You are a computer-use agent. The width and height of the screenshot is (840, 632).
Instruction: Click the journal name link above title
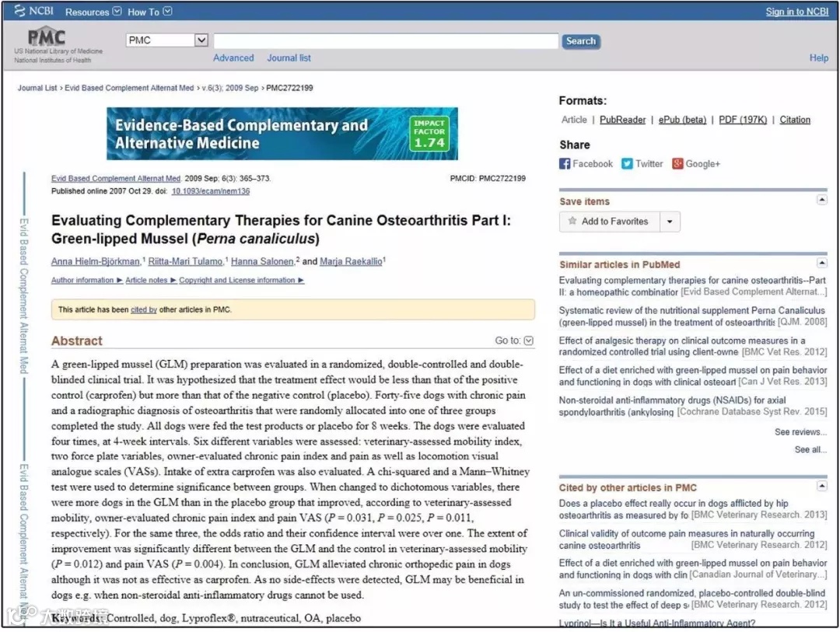click(x=116, y=178)
